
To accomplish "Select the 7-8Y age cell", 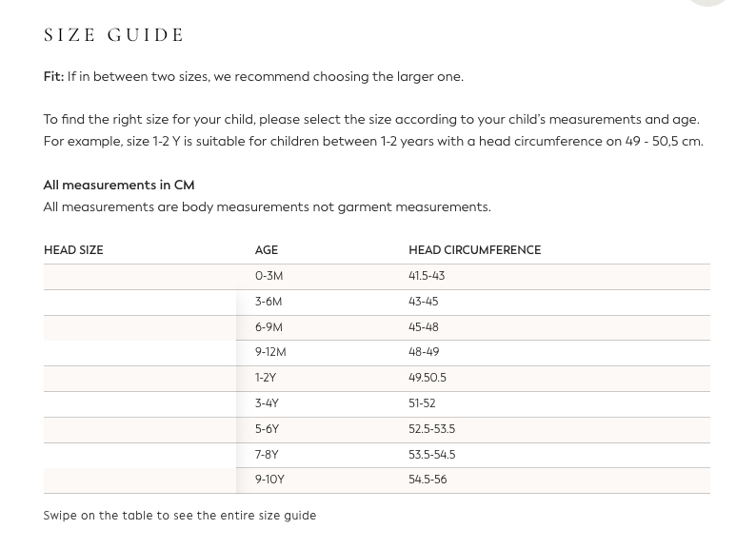I will 267,455.
